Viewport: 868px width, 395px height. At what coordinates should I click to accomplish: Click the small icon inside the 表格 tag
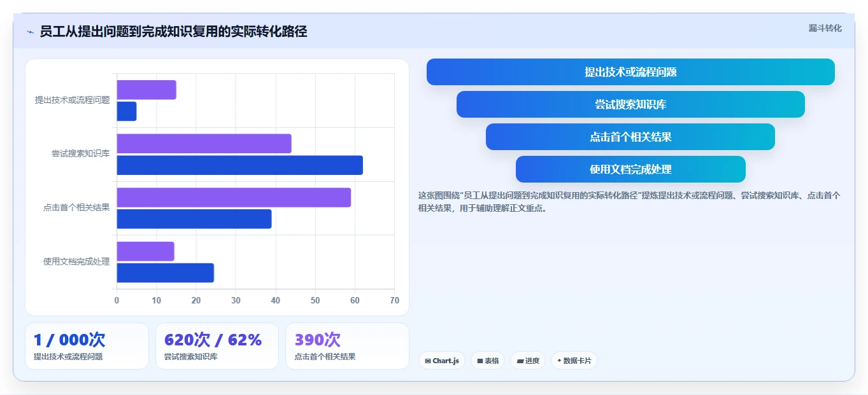pyautogui.click(x=480, y=361)
